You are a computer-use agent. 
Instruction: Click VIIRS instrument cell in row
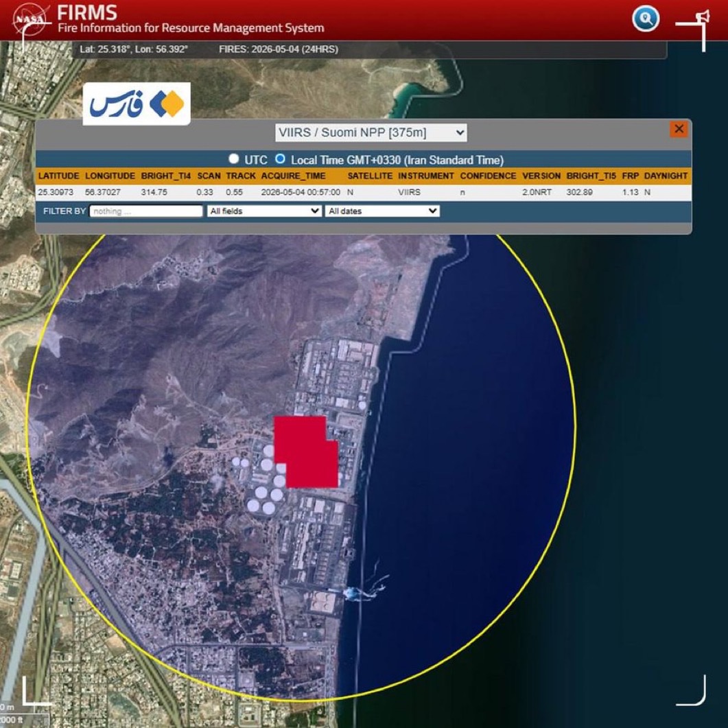click(x=409, y=192)
